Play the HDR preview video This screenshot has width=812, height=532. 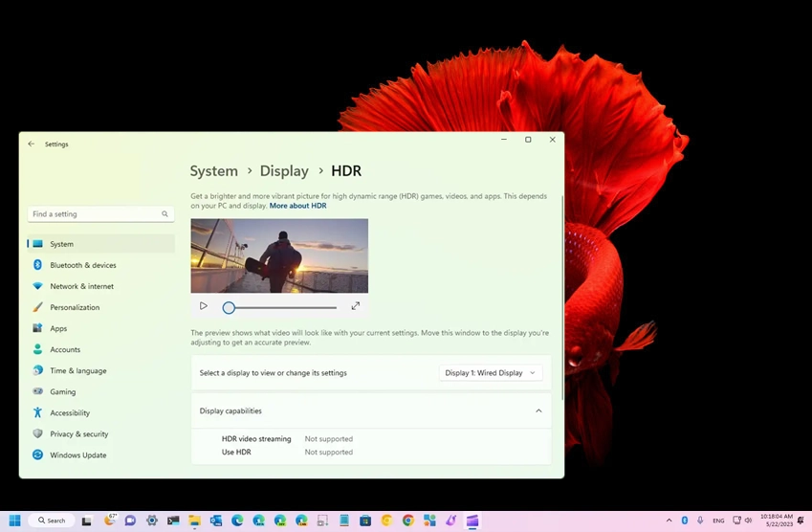(204, 306)
